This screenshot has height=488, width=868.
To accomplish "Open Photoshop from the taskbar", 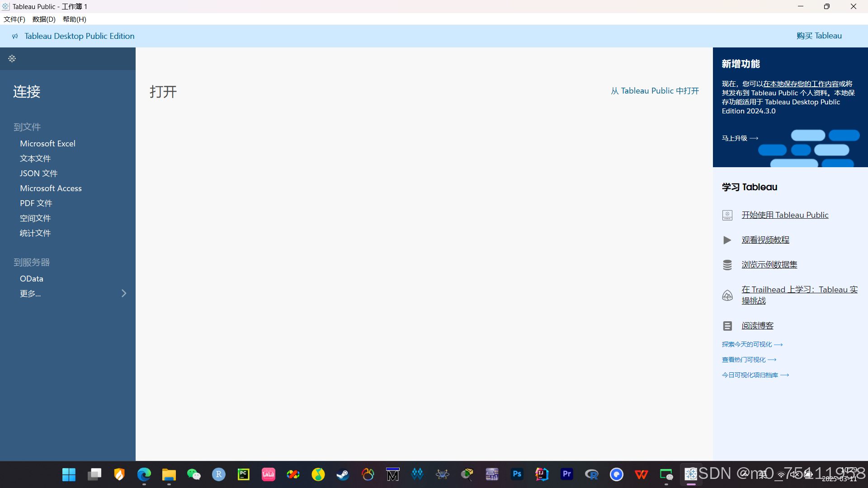I will (517, 474).
